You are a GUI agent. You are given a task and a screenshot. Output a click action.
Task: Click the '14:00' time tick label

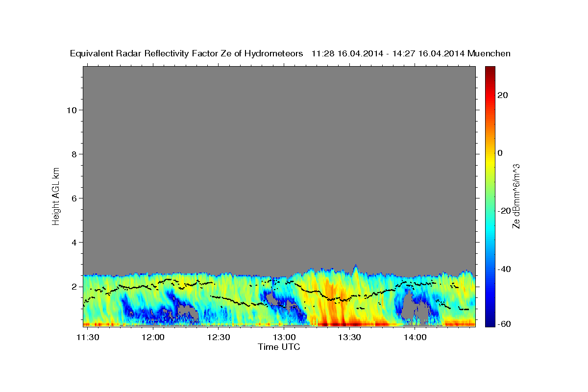pyautogui.click(x=415, y=337)
